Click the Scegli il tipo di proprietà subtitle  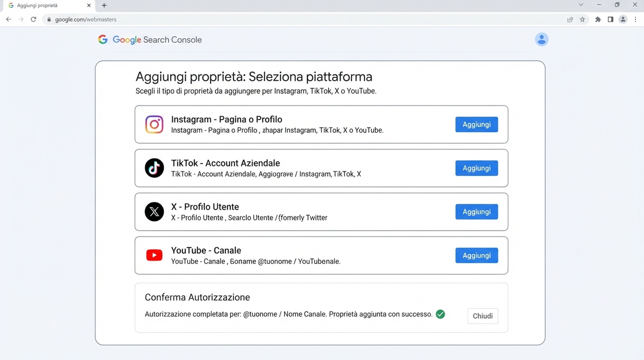click(x=256, y=91)
